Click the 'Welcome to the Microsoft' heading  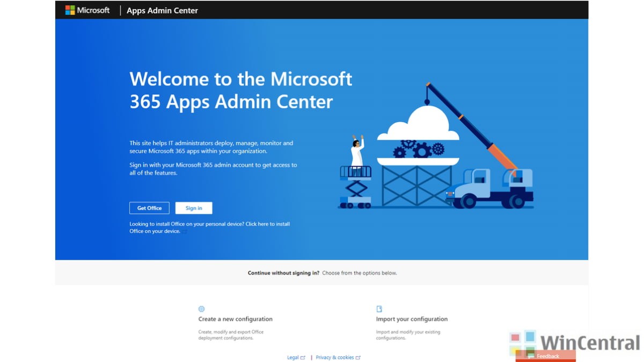pyautogui.click(x=241, y=90)
